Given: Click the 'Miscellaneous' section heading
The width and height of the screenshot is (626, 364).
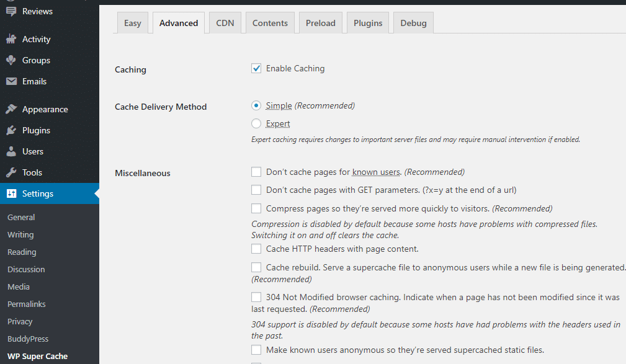Looking at the screenshot, I should click(143, 173).
